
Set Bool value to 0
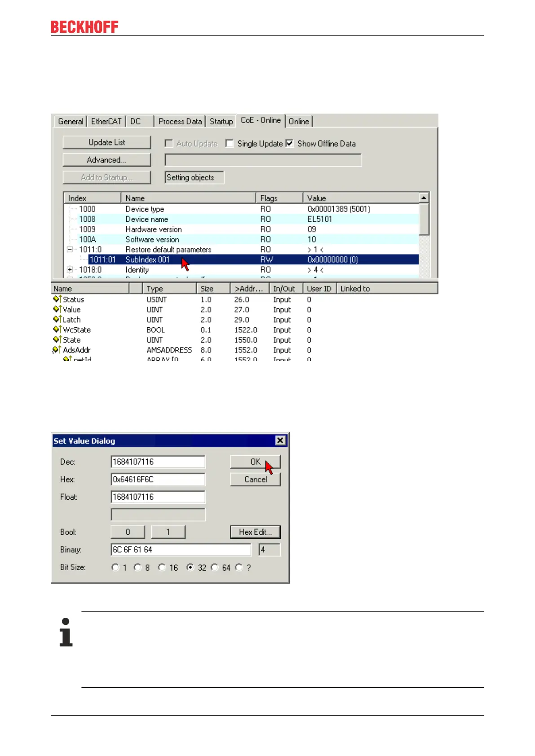(x=128, y=532)
